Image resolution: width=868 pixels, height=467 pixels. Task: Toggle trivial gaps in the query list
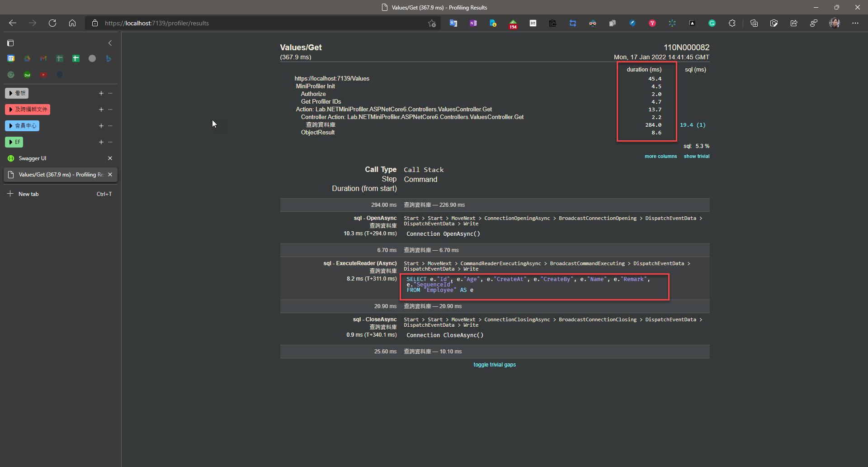495,365
